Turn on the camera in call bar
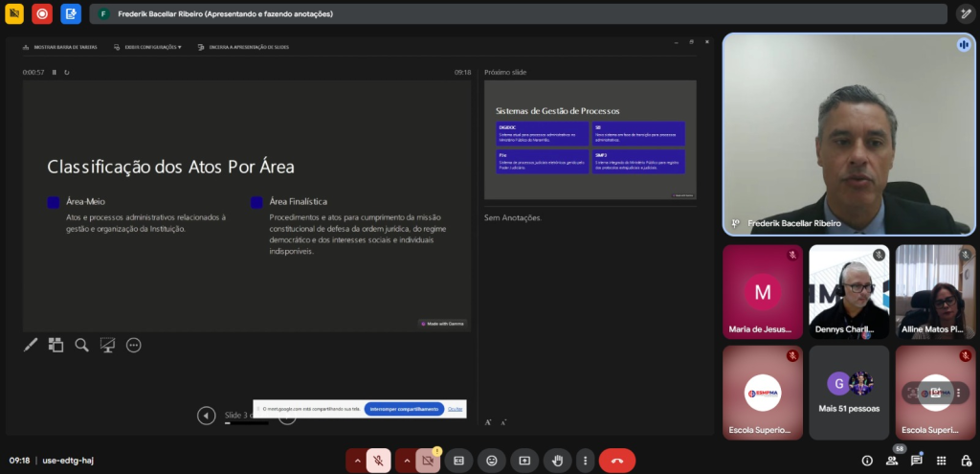 [427, 461]
